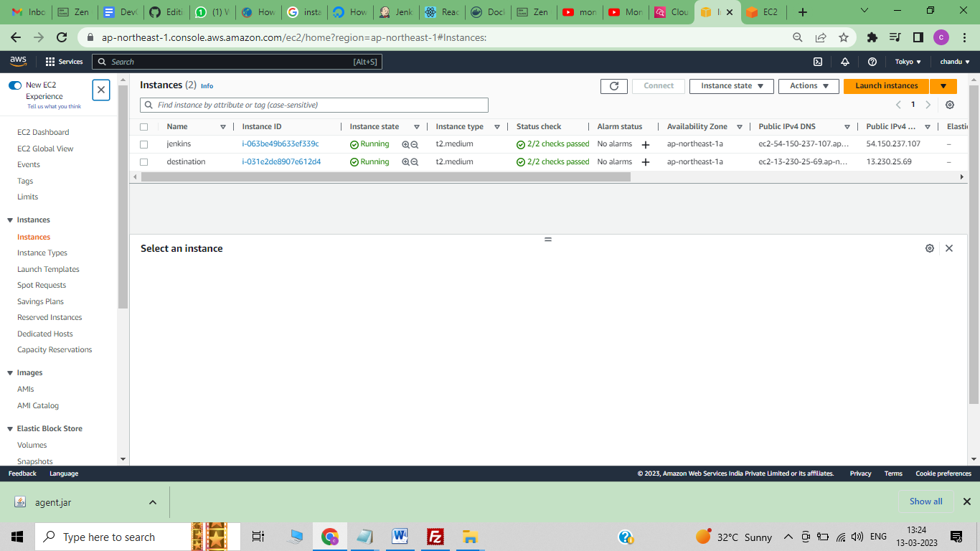Open the Instance state dropdown
The image size is (980, 551).
coord(731,85)
